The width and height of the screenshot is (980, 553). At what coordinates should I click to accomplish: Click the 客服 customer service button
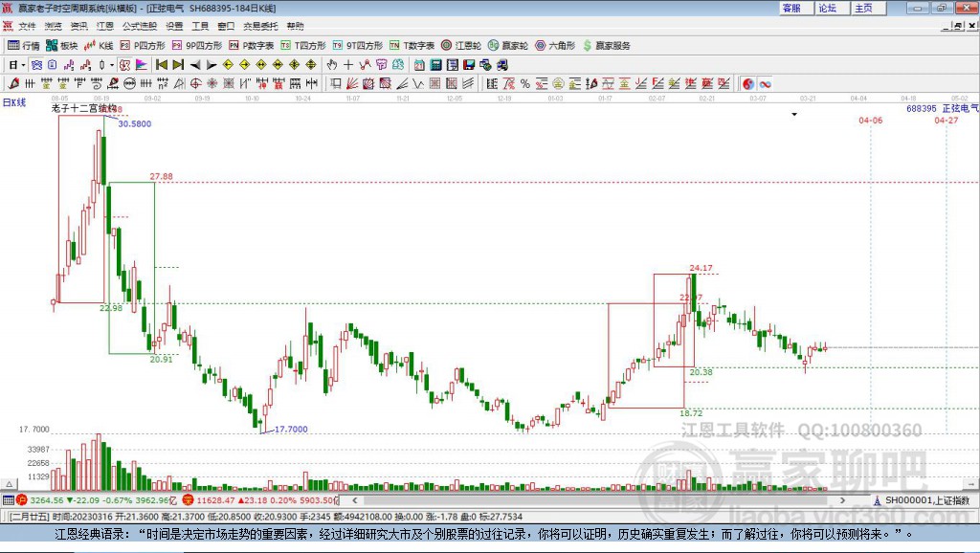click(795, 8)
